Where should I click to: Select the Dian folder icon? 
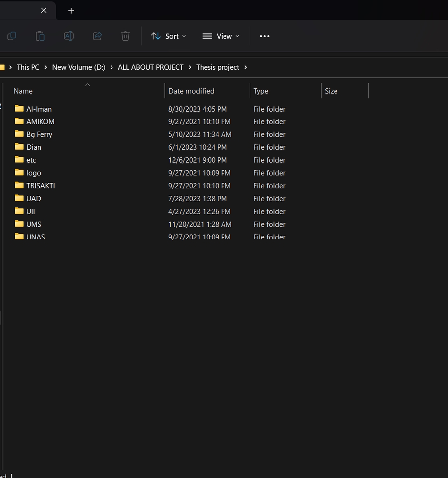pyautogui.click(x=19, y=146)
